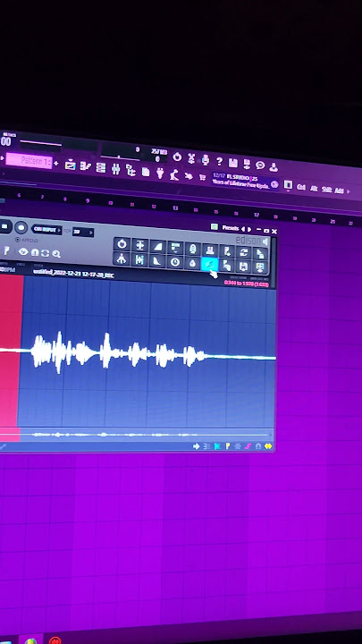Open the recording duration dropdown after FOR
Image resolution: width=362 pixels, height=644 pixels.
pyautogui.click(x=83, y=232)
